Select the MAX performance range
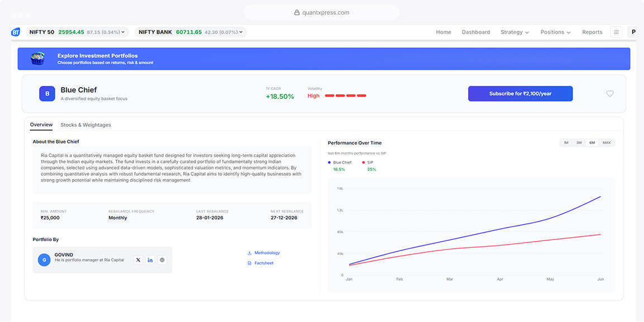 click(x=607, y=143)
